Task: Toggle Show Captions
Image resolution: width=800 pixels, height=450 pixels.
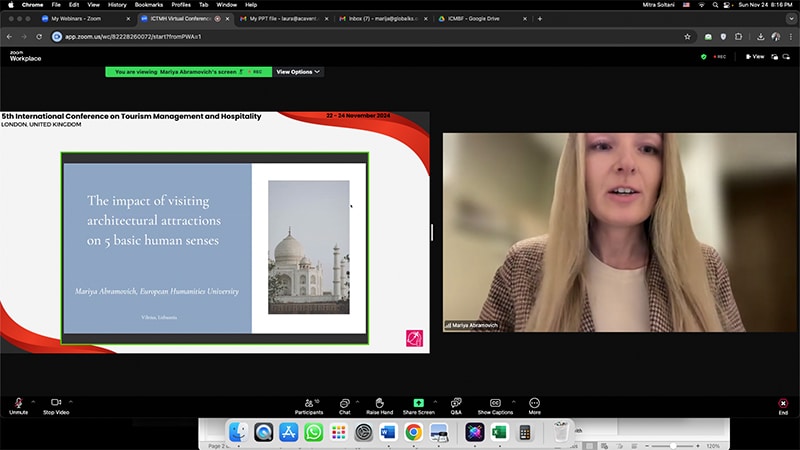Action: click(x=495, y=402)
